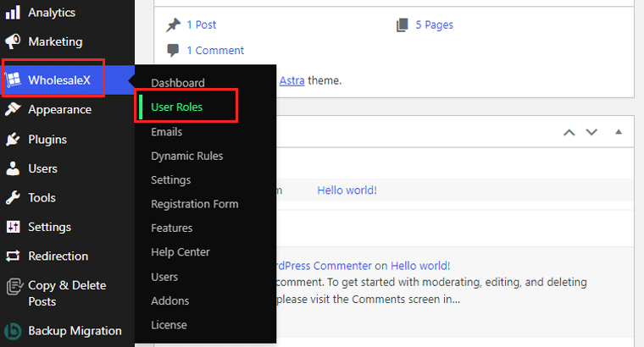Open the 1 Comment link
644x347 pixels.
215,50
